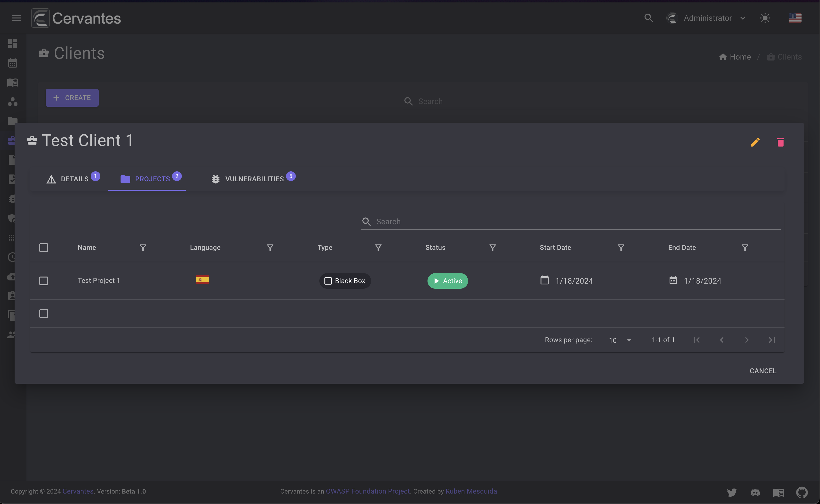Check the Test Project 1 row checkbox
The image size is (820, 504).
pos(44,281)
